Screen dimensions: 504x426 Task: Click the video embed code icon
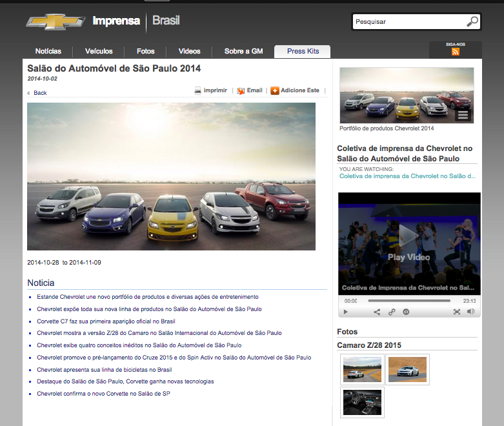(x=406, y=312)
